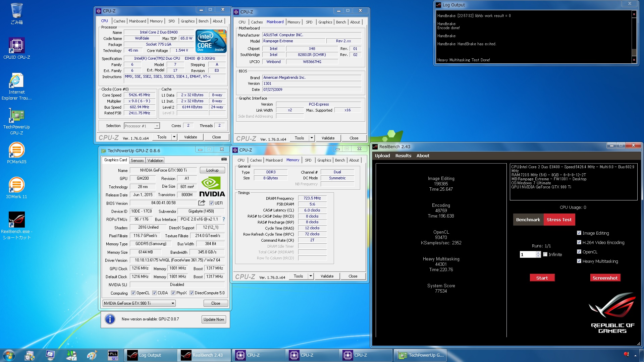Toggle the CUDA checkbox
The image size is (644, 362).
[154, 293]
